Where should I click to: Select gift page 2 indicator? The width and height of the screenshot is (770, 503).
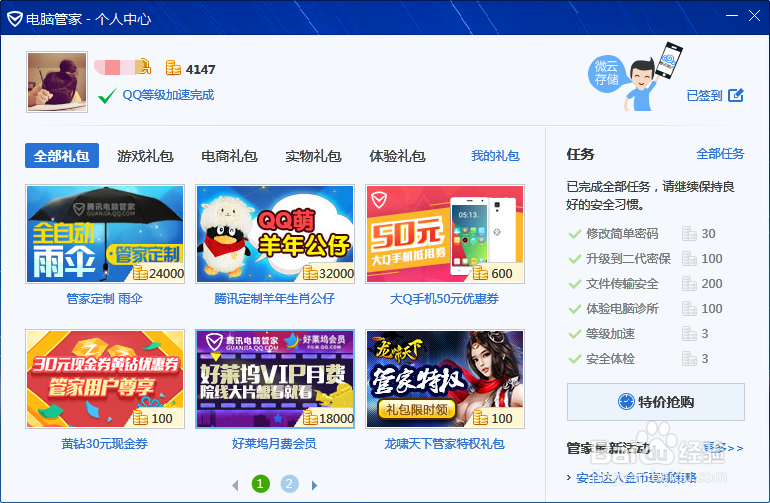[x=290, y=484]
